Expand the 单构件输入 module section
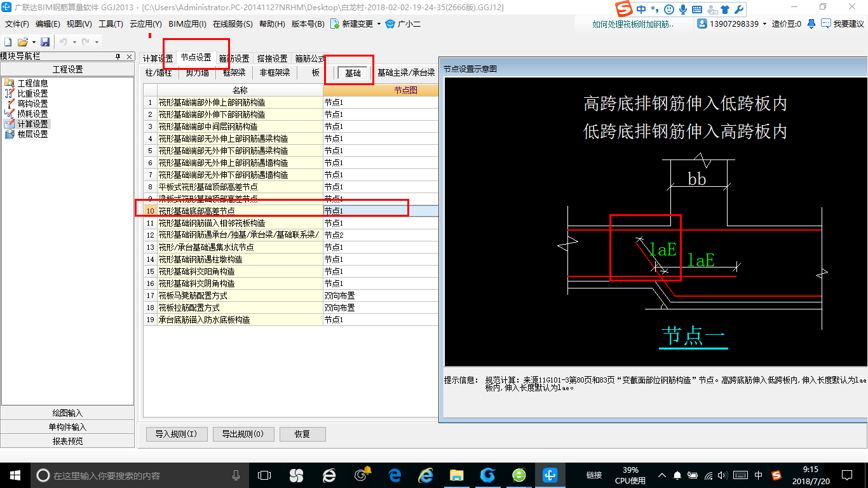Image resolution: width=868 pixels, height=488 pixels. click(67, 427)
